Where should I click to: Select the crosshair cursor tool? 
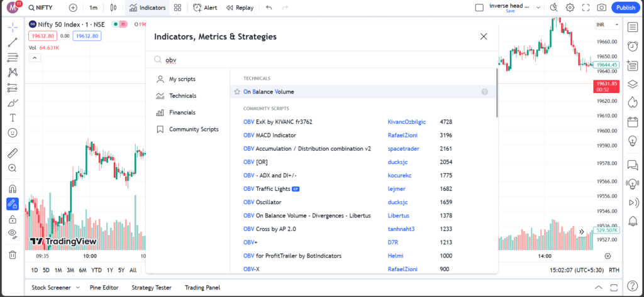pyautogui.click(x=13, y=28)
